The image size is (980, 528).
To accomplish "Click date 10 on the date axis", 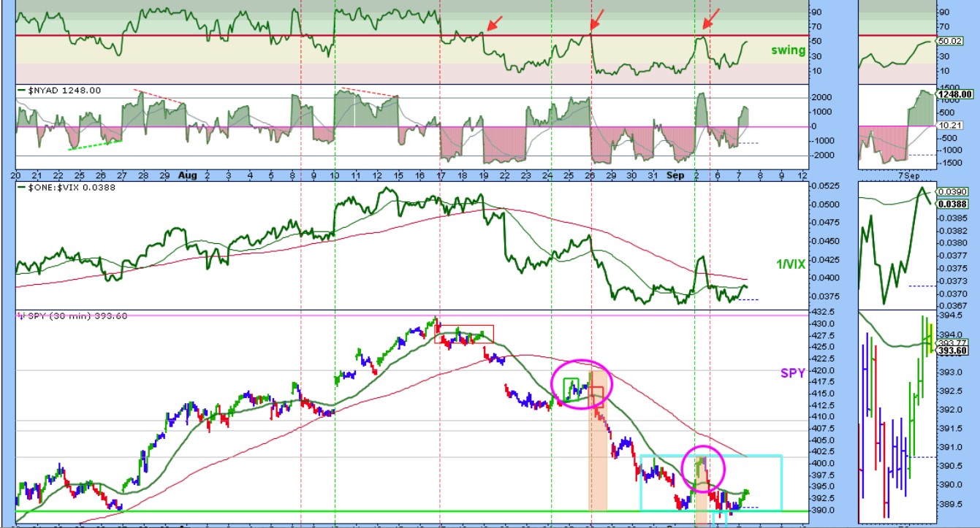I will pos(335,176).
